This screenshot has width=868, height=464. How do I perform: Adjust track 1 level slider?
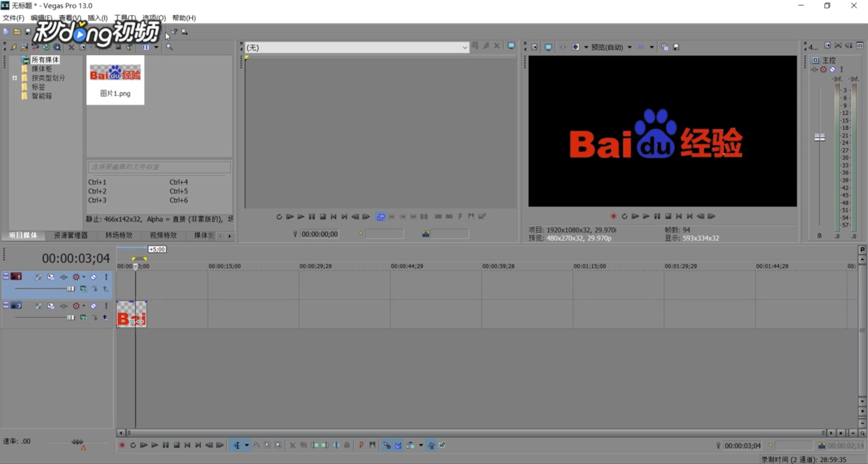71,289
